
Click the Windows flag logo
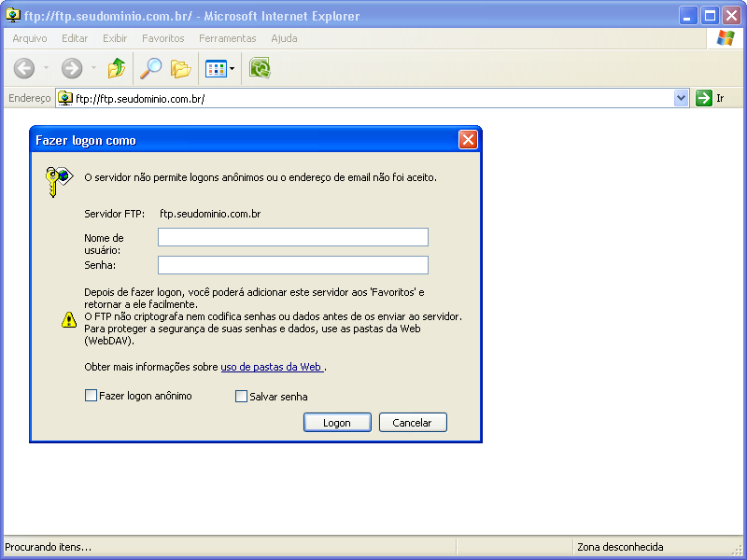(x=726, y=38)
